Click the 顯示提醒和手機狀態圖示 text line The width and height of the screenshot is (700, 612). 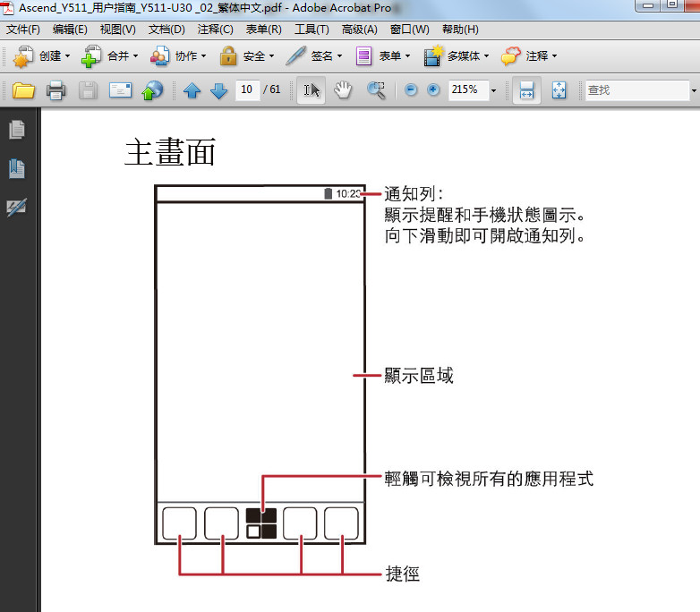pyautogui.click(x=485, y=215)
